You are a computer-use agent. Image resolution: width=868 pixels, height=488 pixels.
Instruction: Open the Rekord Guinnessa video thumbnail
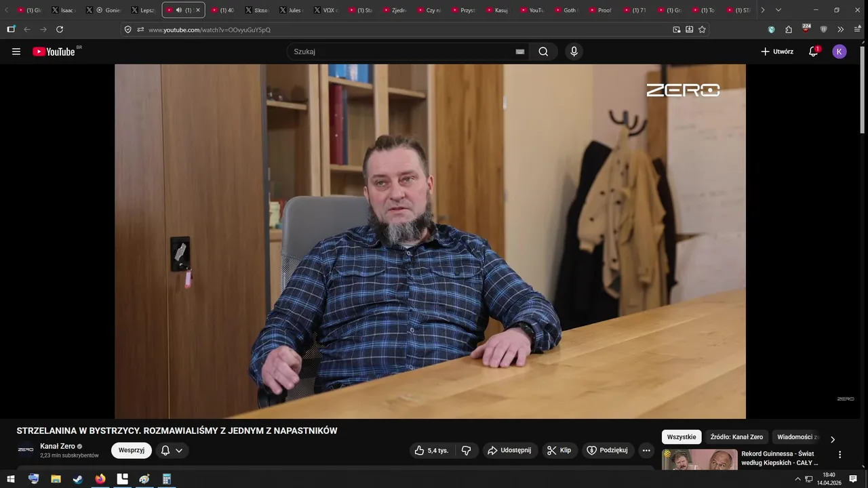click(700, 460)
